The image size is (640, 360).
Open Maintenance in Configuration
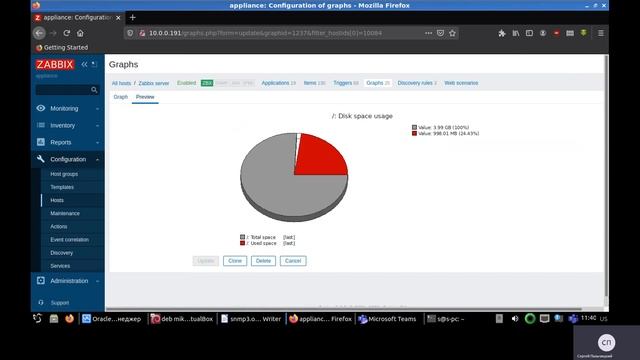65,213
